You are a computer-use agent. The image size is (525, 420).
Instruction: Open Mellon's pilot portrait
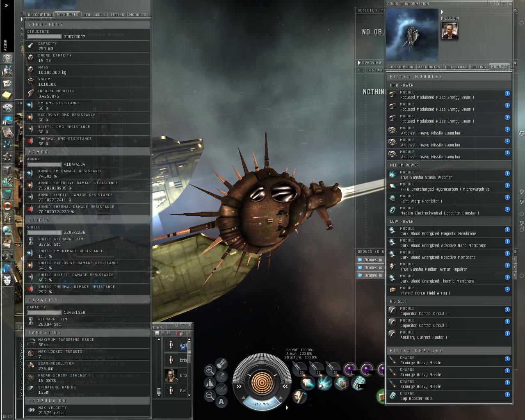[x=450, y=31]
